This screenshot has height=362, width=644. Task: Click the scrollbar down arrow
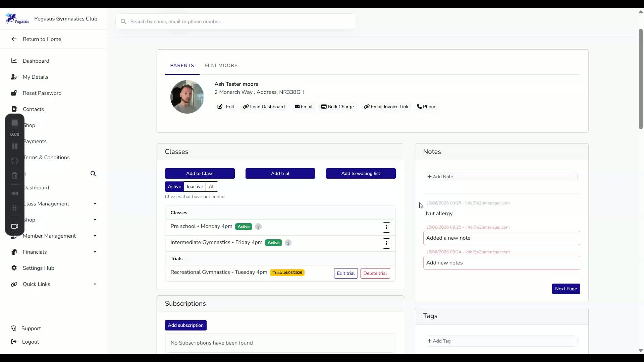641,351
